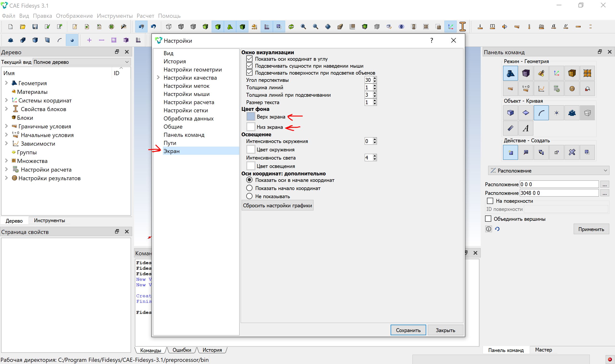Click the undo arrow toolbar icon
The height and width of the screenshot is (364, 615).
[154, 26]
